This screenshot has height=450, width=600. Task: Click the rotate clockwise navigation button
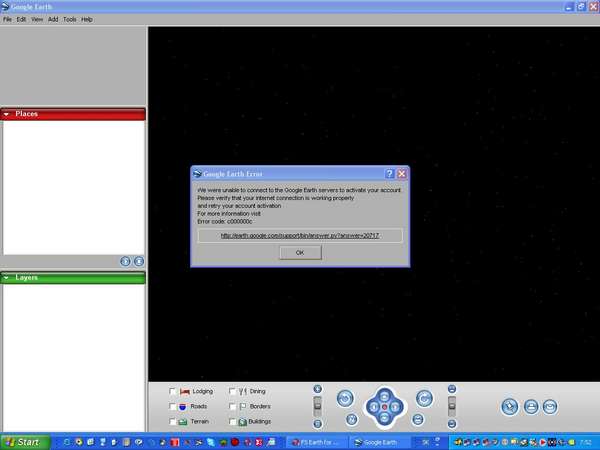tap(423, 398)
